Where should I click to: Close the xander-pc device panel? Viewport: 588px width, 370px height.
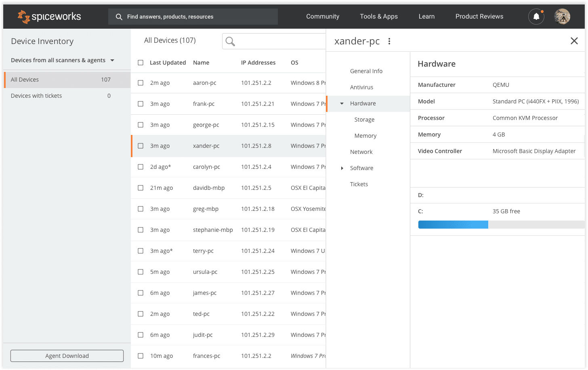coord(574,41)
